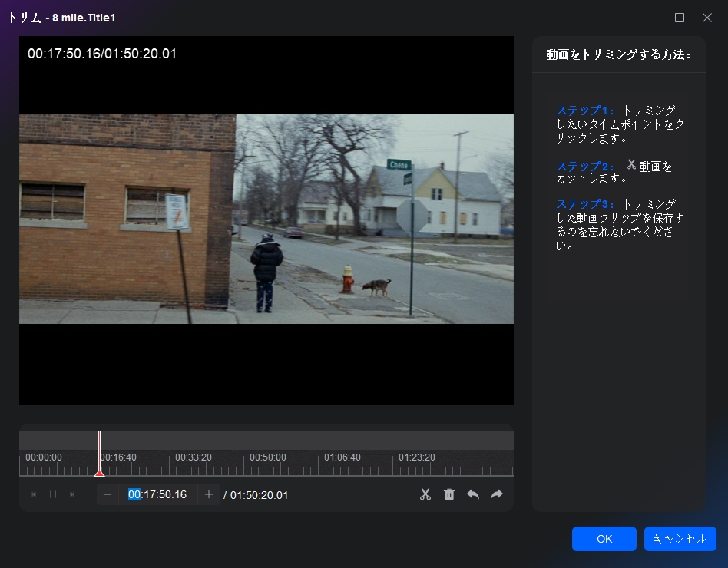Click the video preview frame
This screenshot has height=568, width=728.
pos(266,220)
